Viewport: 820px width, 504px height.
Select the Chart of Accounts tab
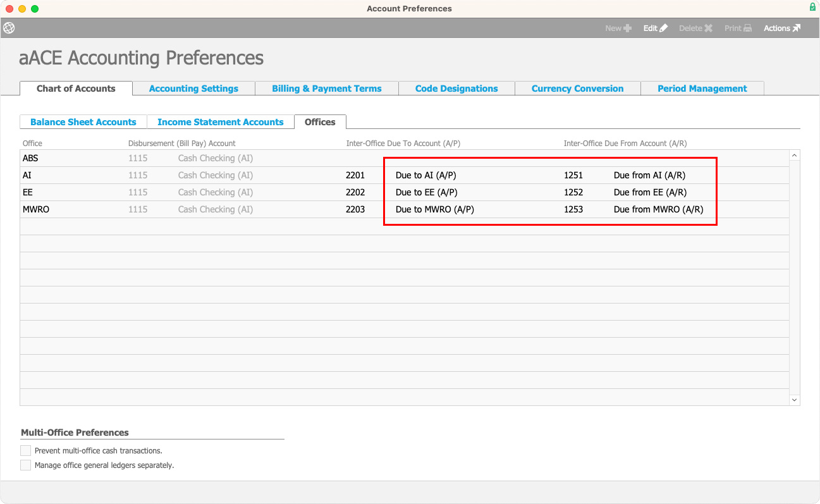(x=76, y=89)
